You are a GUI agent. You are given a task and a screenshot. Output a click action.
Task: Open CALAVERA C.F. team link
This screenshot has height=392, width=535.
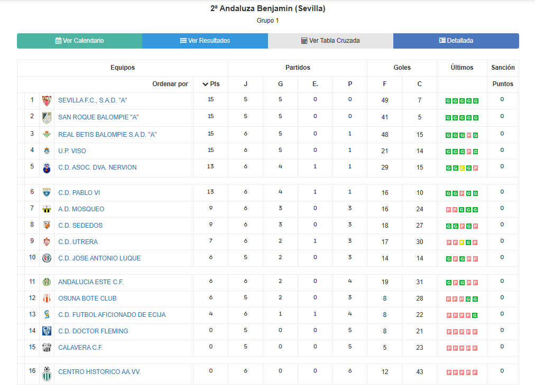pyautogui.click(x=80, y=347)
